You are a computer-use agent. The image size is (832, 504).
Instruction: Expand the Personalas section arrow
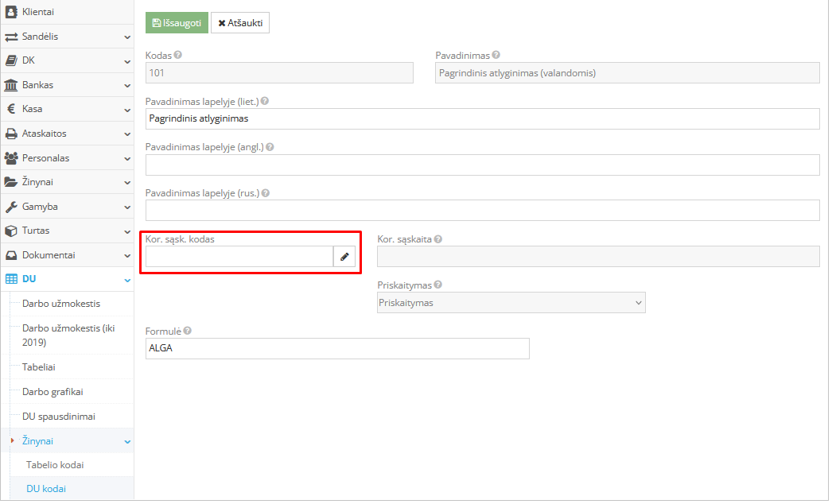(x=127, y=158)
